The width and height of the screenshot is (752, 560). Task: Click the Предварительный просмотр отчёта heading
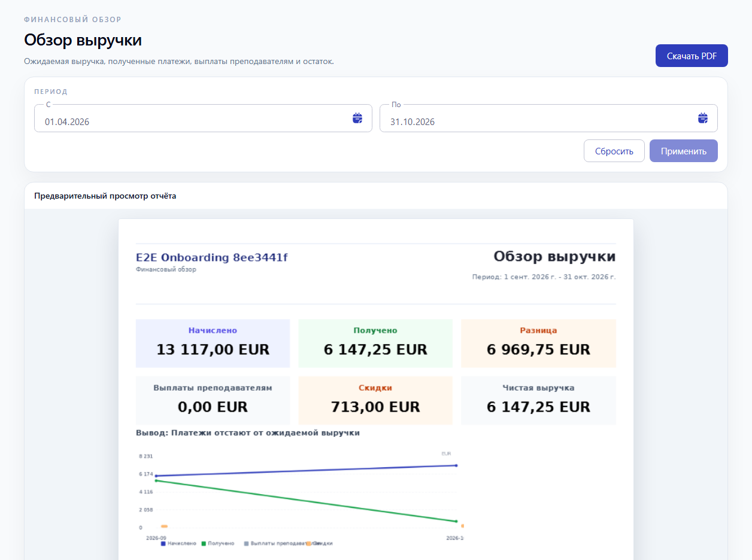pyautogui.click(x=105, y=196)
